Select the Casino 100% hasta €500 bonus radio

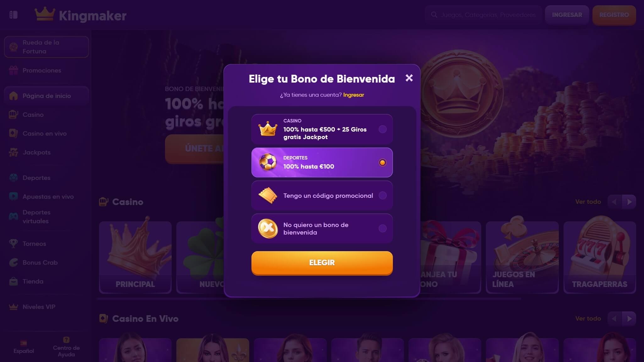(x=383, y=129)
